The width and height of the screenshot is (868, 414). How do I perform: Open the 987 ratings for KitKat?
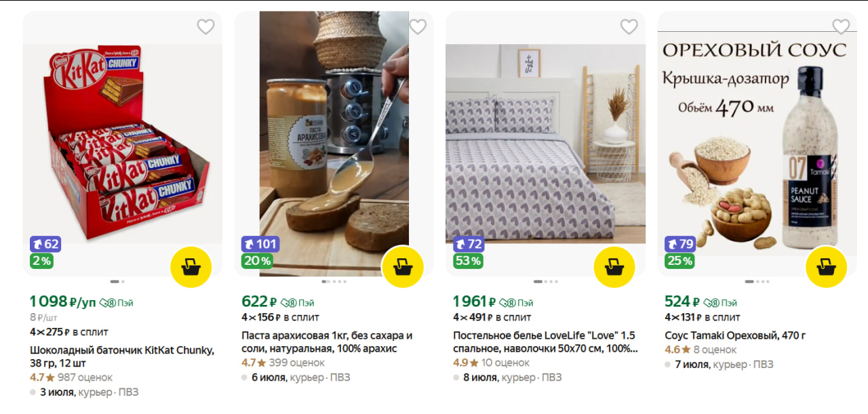coord(85,377)
